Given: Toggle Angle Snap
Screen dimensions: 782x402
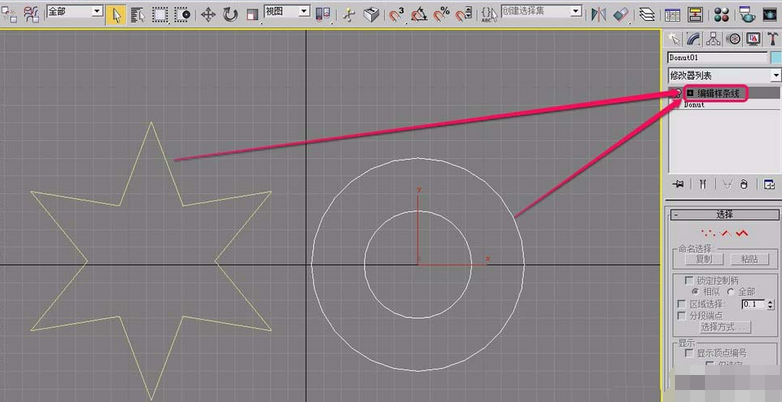Looking at the screenshot, I should [x=419, y=15].
